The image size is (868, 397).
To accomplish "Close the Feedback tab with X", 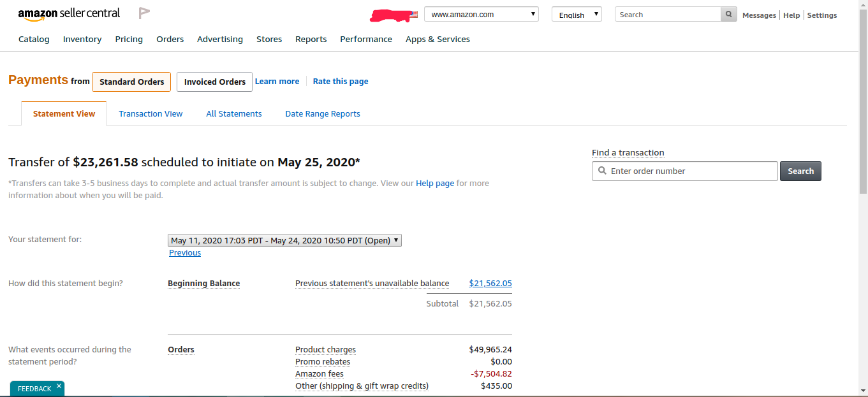I will (59, 386).
